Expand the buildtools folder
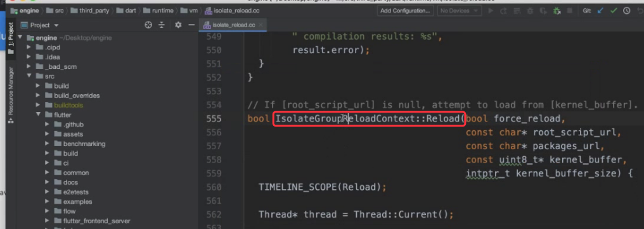Screen dimensions: 644x229 click(38, 105)
